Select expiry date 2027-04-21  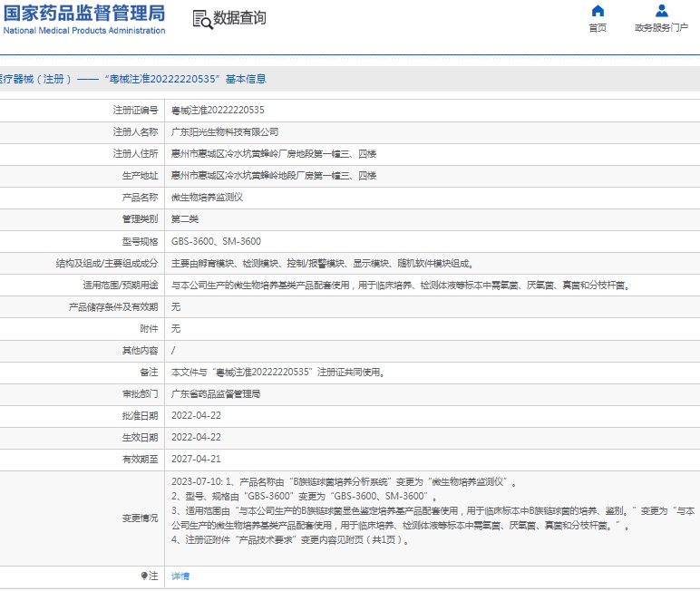tap(196, 459)
